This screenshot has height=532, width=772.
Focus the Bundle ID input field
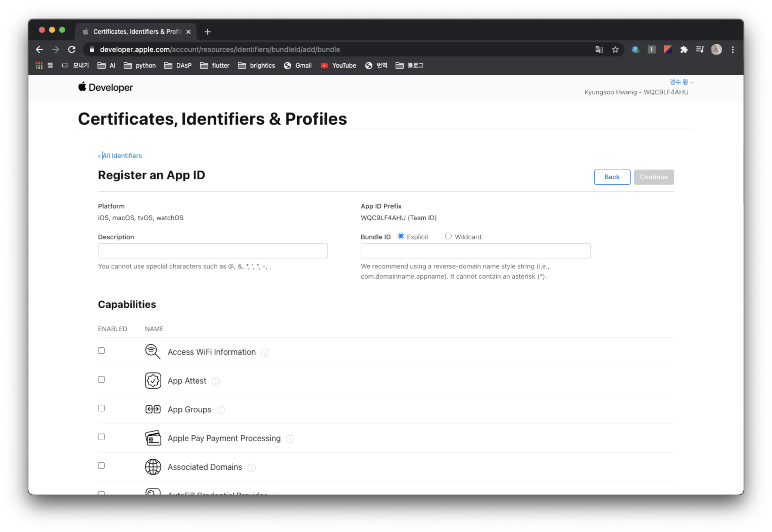(x=475, y=251)
